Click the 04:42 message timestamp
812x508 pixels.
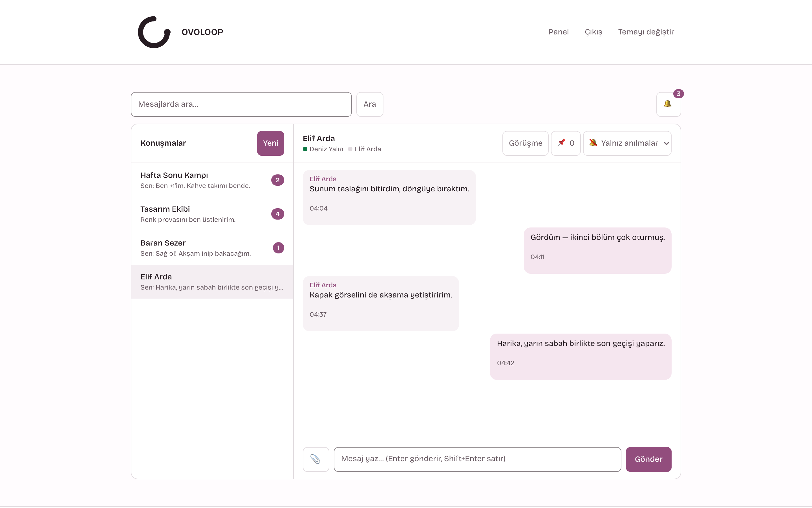pyautogui.click(x=505, y=363)
